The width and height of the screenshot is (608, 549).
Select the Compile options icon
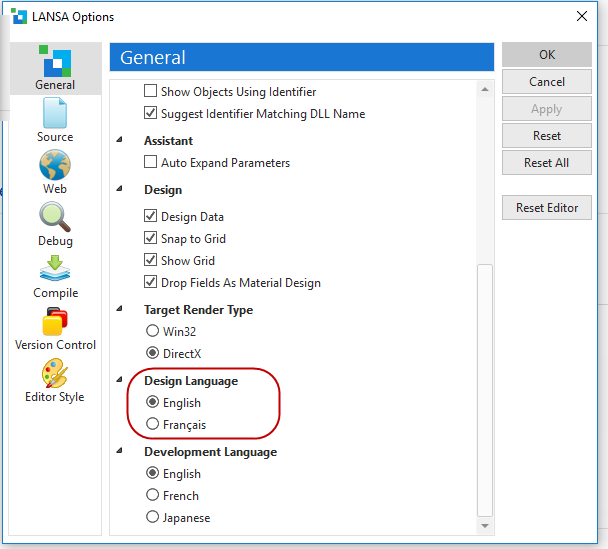[55, 269]
